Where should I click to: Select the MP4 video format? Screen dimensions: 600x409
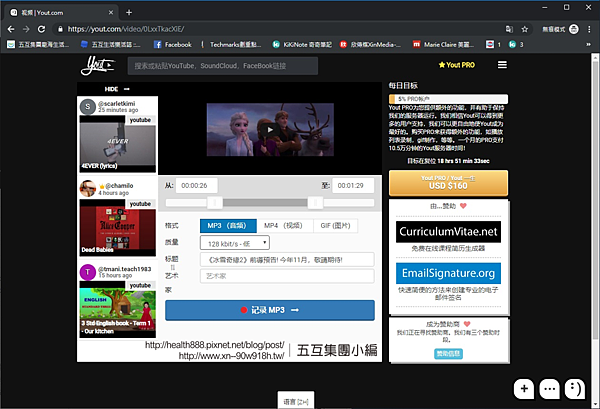(x=285, y=226)
